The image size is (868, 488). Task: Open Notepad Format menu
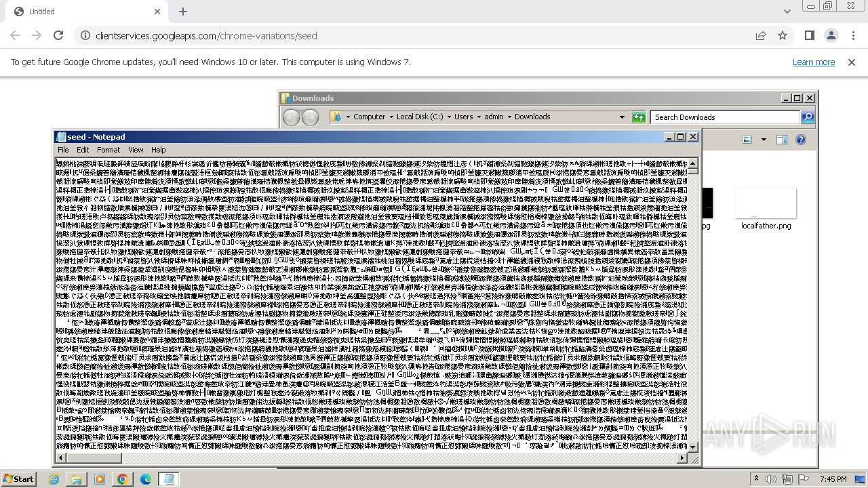(108, 150)
